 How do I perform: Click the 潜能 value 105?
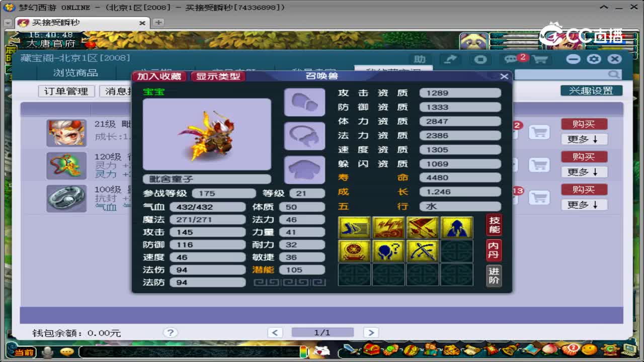[x=303, y=270]
